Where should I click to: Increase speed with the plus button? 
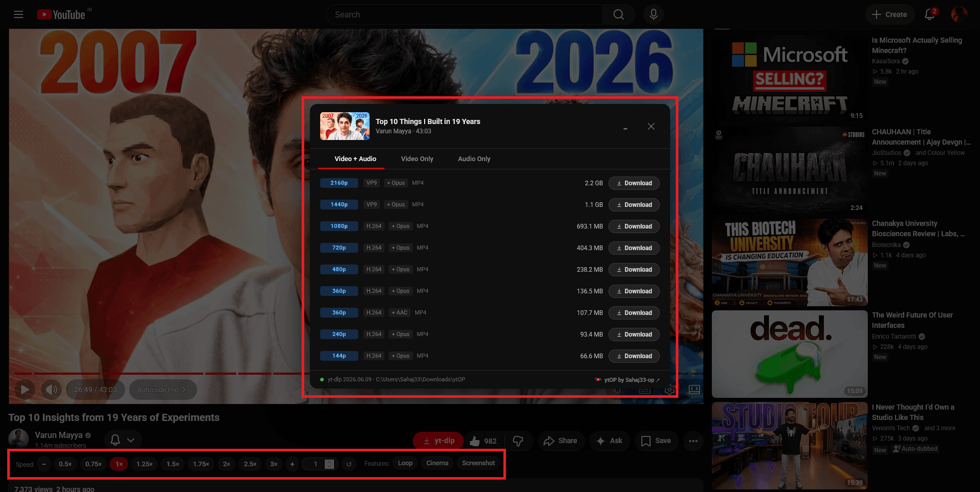[x=292, y=464]
